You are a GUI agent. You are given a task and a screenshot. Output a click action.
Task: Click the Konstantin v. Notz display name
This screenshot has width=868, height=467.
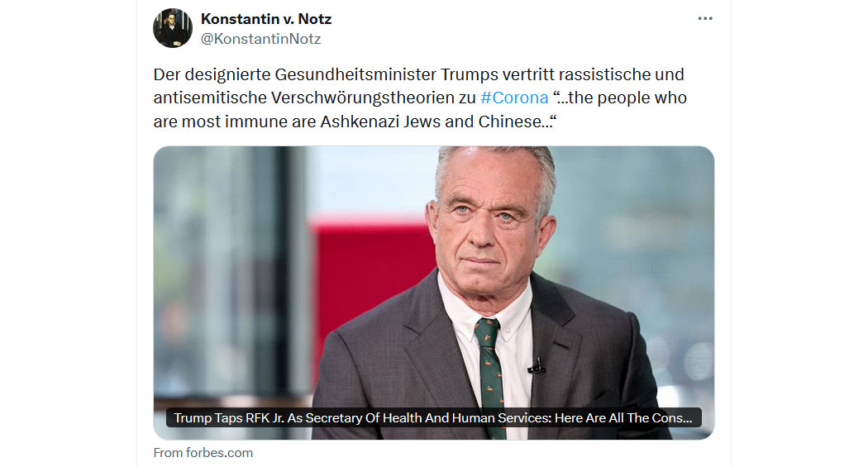pyautogui.click(x=265, y=19)
